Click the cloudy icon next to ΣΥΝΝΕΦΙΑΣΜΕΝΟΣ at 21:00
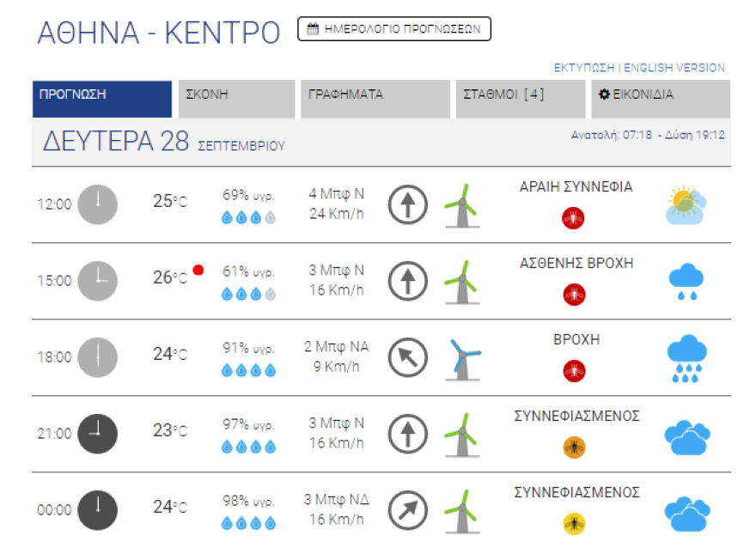 [x=688, y=436]
